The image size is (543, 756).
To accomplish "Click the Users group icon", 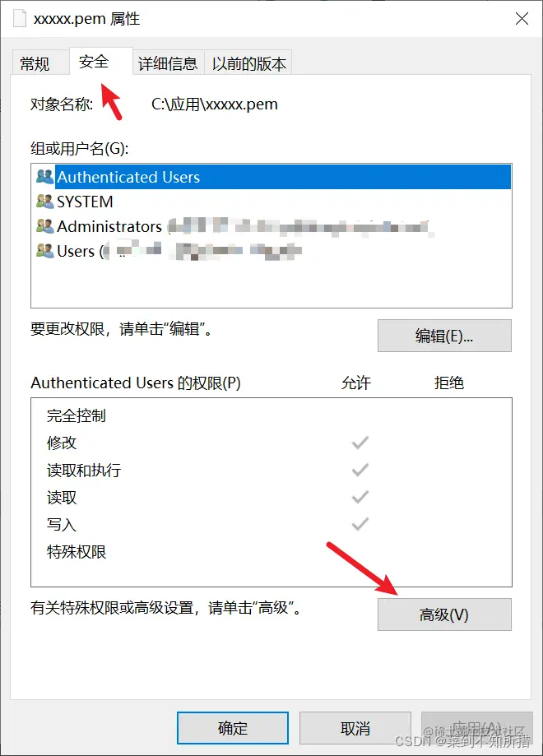I will 45,250.
